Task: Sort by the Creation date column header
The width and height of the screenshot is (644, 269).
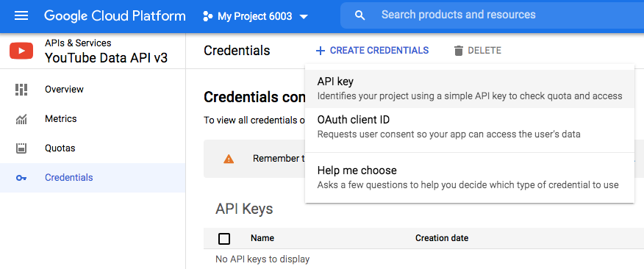Action: coord(442,238)
